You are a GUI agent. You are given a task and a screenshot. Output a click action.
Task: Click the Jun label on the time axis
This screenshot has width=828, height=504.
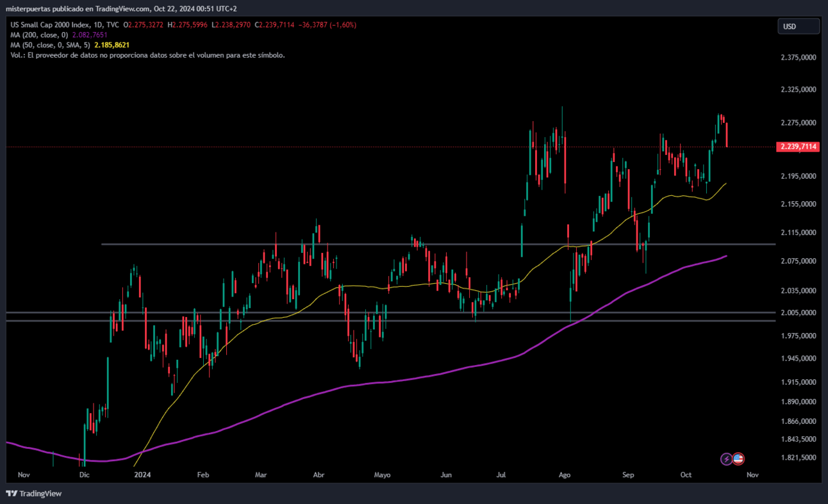tap(447, 475)
